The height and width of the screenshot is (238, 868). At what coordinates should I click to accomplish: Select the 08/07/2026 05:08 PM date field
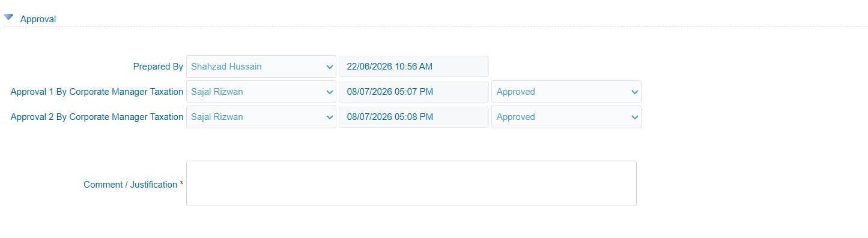point(414,117)
